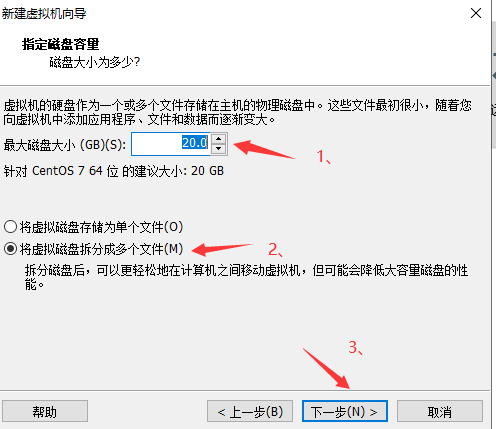The image size is (496, 429).
Task: Click the 新建虚拟机向导 window title
Action: point(44,14)
